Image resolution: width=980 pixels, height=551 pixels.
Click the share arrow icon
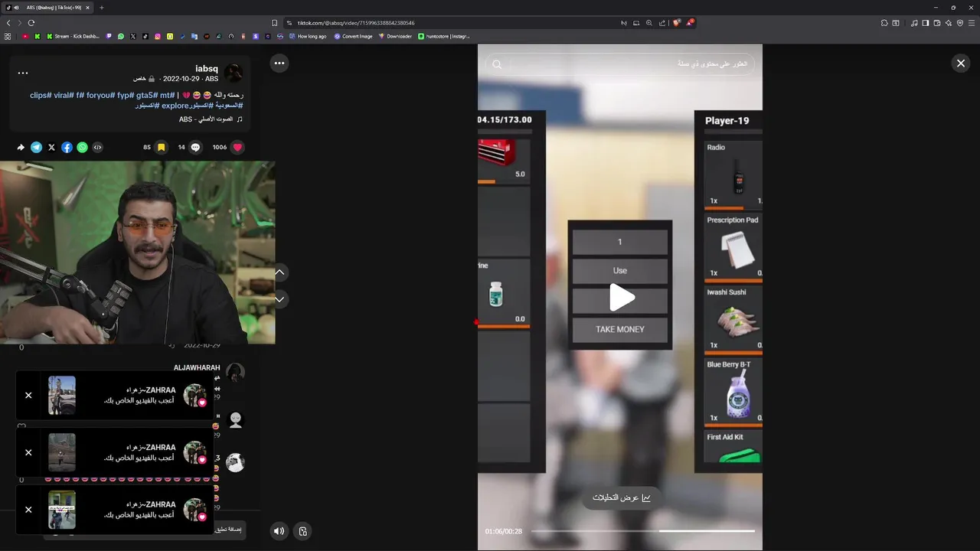tap(21, 147)
